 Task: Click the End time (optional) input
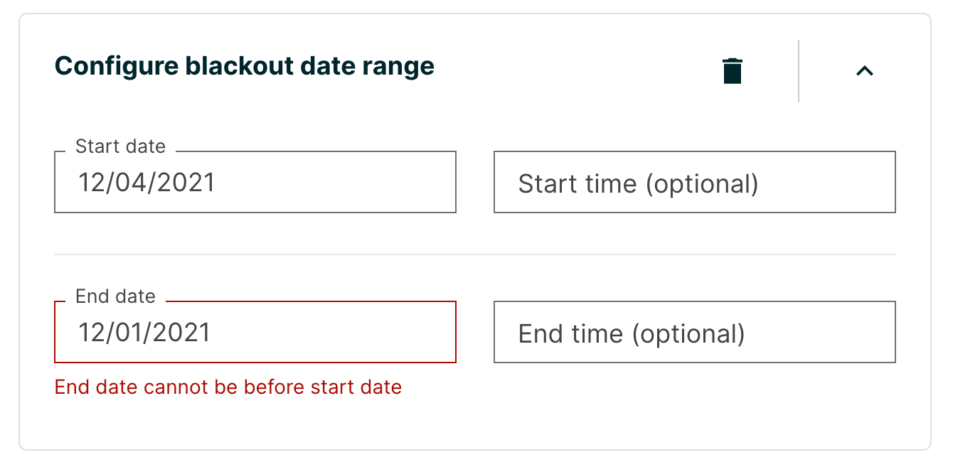(x=694, y=332)
